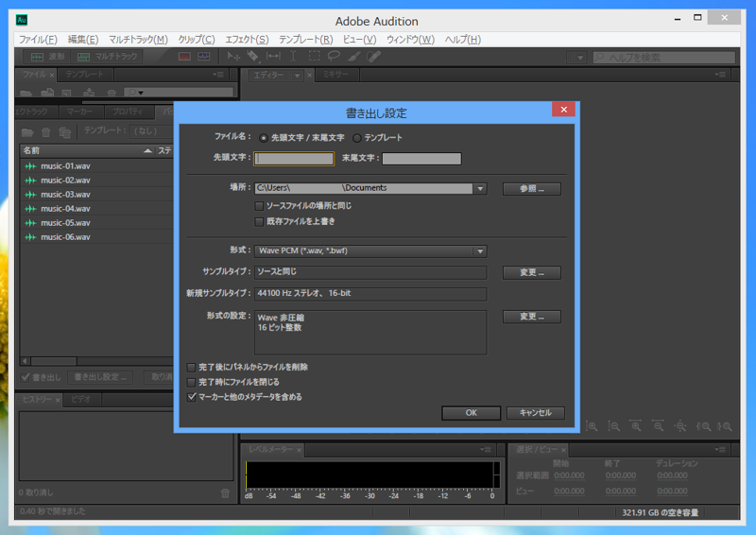This screenshot has width=756, height=535.
Task: Select the Razor tool in toolbar
Action: pos(253,57)
